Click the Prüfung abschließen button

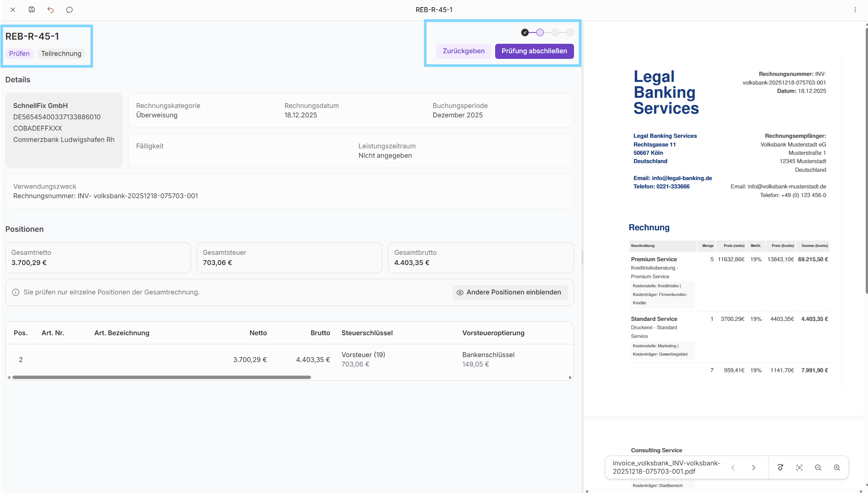[x=534, y=51]
